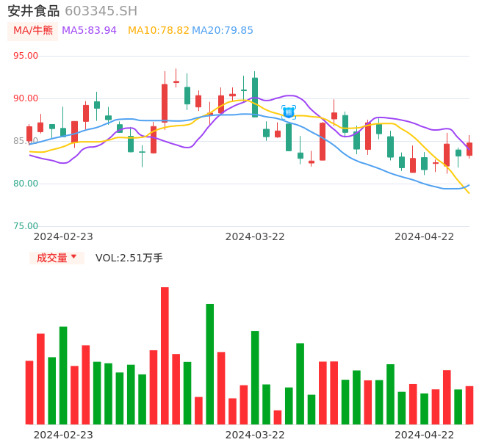Click the VOL:2.51万手 volume readout

click(129, 258)
